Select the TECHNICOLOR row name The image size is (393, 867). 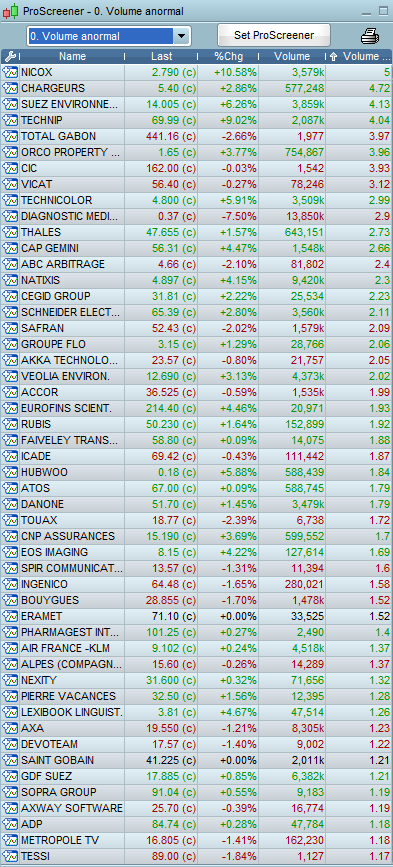56,201
